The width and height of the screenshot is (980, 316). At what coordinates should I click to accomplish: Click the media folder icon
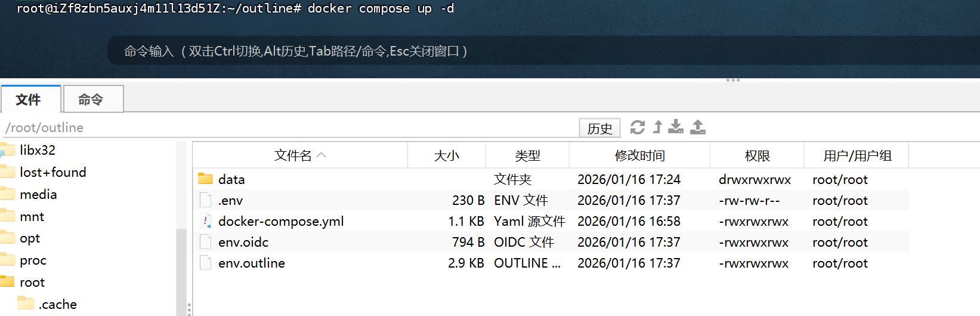point(7,194)
